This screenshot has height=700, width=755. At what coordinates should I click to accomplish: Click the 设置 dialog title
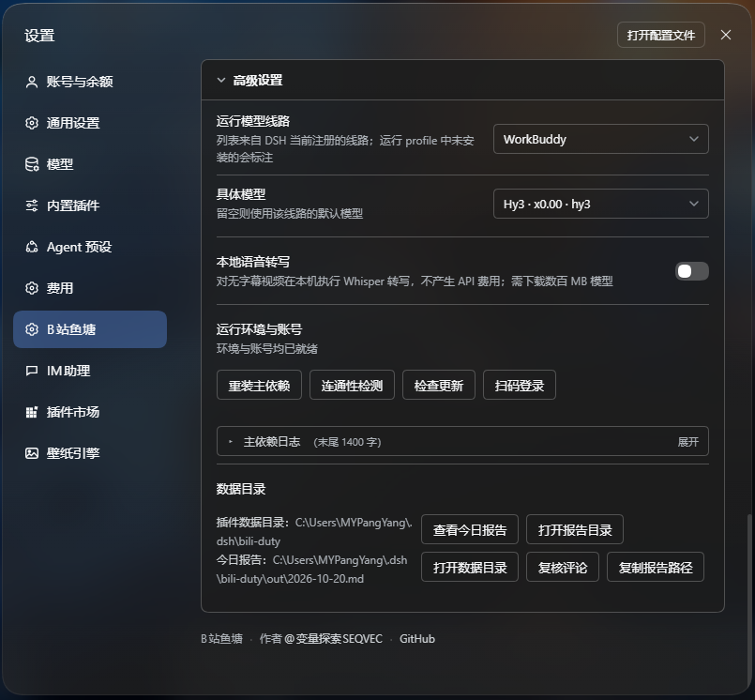[39, 36]
